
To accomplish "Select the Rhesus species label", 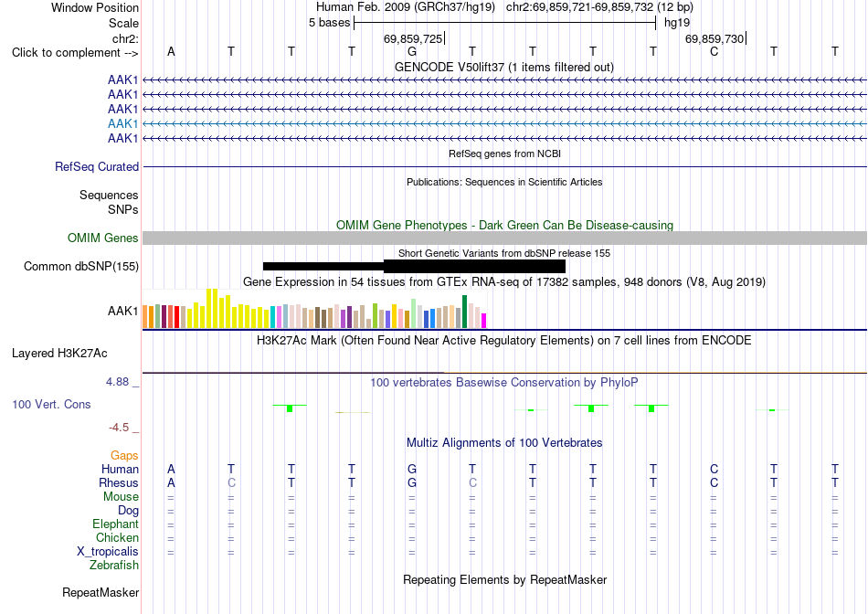I will [x=119, y=482].
